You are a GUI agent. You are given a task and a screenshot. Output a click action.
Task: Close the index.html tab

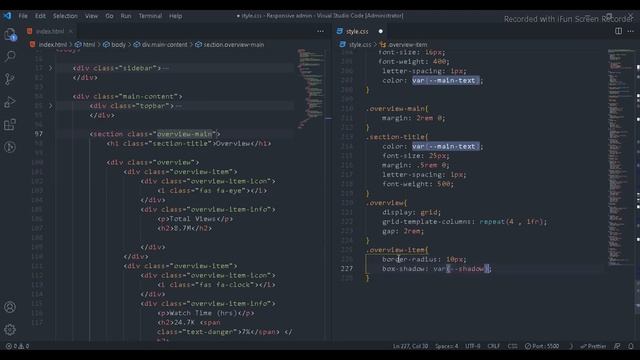(70, 31)
